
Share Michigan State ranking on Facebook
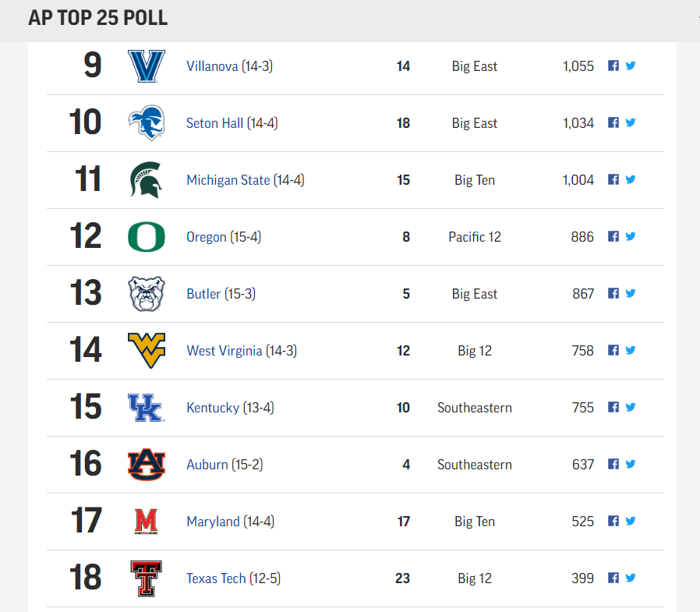(613, 179)
